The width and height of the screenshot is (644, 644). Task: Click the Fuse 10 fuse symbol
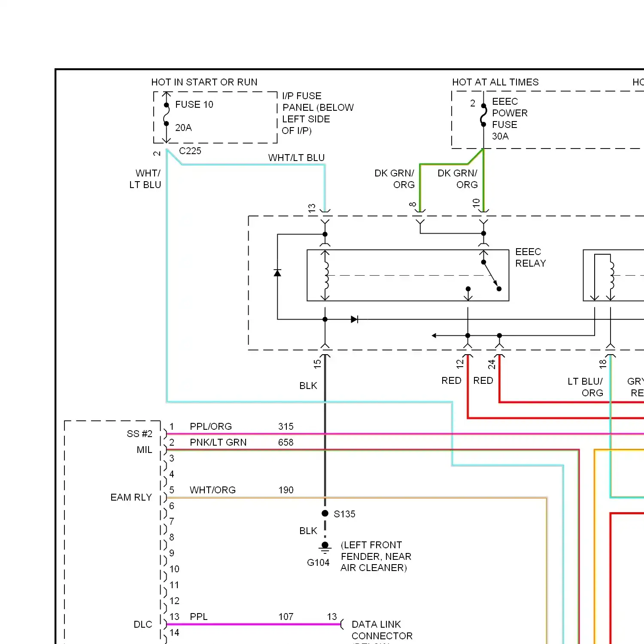pos(166,115)
